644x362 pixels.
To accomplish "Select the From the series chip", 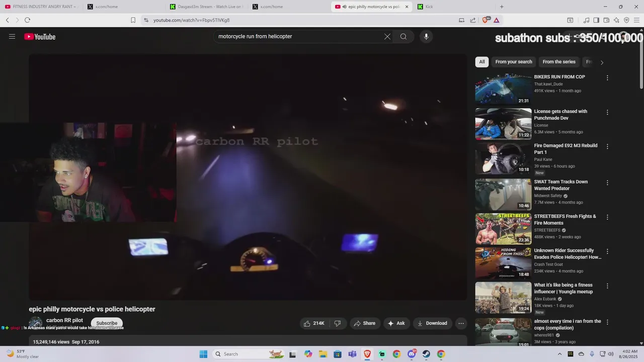I will [x=559, y=62].
